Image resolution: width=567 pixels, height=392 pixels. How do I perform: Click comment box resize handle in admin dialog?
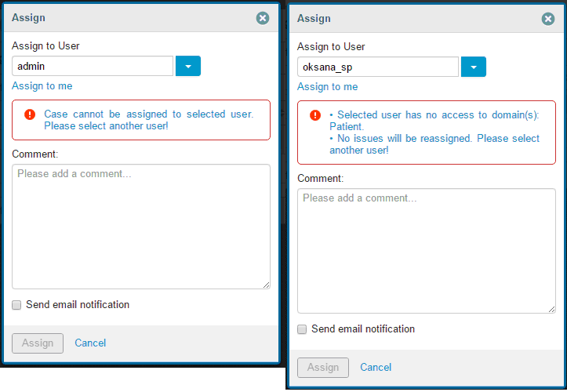pos(267,285)
